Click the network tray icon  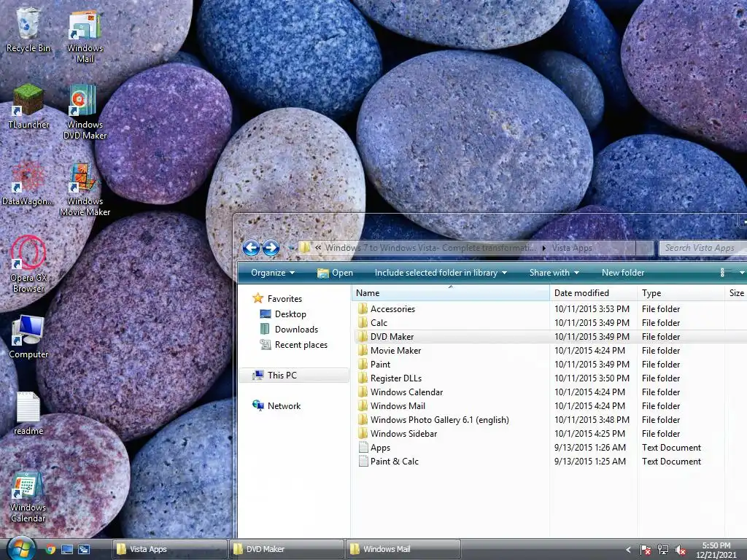[x=662, y=550]
